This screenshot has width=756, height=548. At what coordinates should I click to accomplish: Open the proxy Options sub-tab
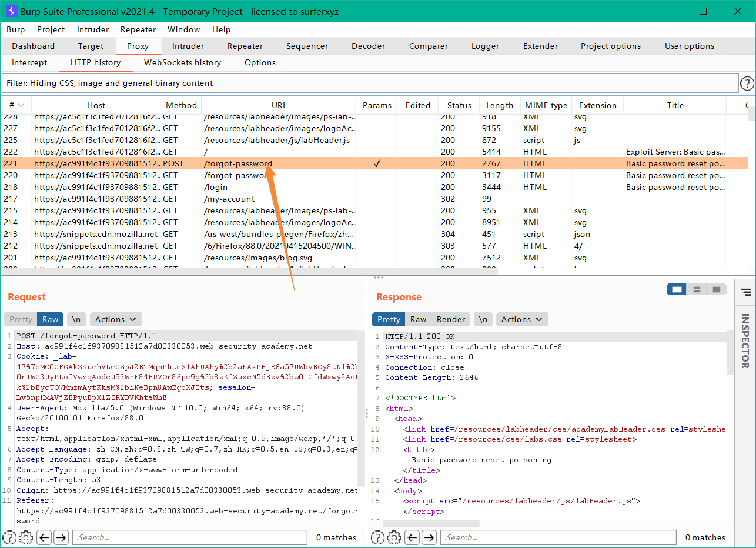[260, 62]
